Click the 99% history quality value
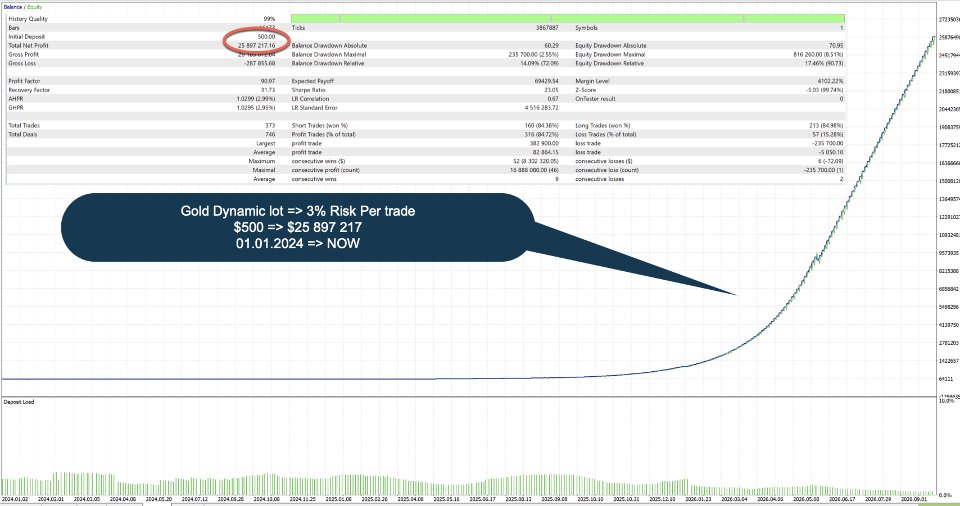This screenshot has width=960, height=506. point(269,19)
